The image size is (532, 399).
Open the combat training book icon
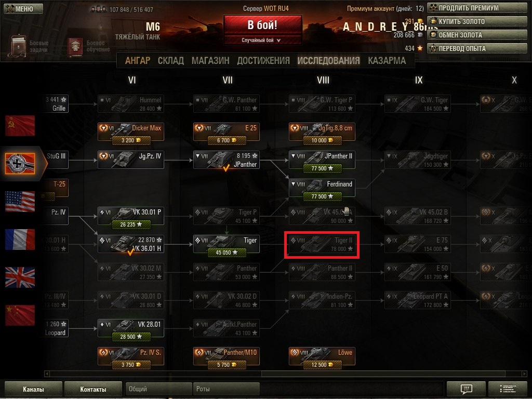75,47
